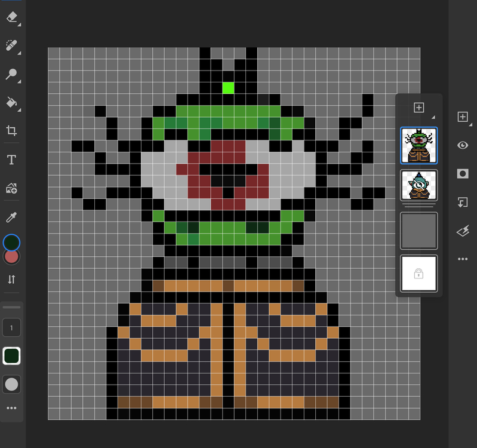
Task: Expand the layers panel add-layer options triangle
Action: [433, 117]
